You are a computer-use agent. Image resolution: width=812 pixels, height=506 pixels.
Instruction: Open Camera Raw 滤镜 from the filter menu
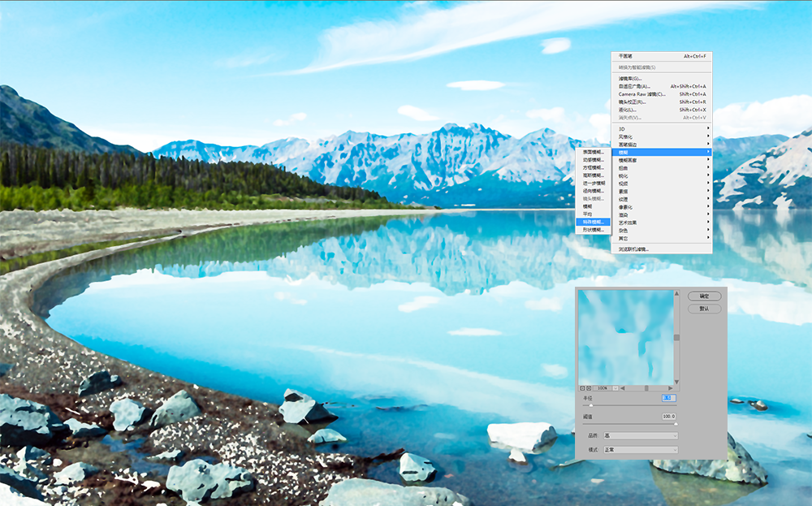tap(661, 93)
